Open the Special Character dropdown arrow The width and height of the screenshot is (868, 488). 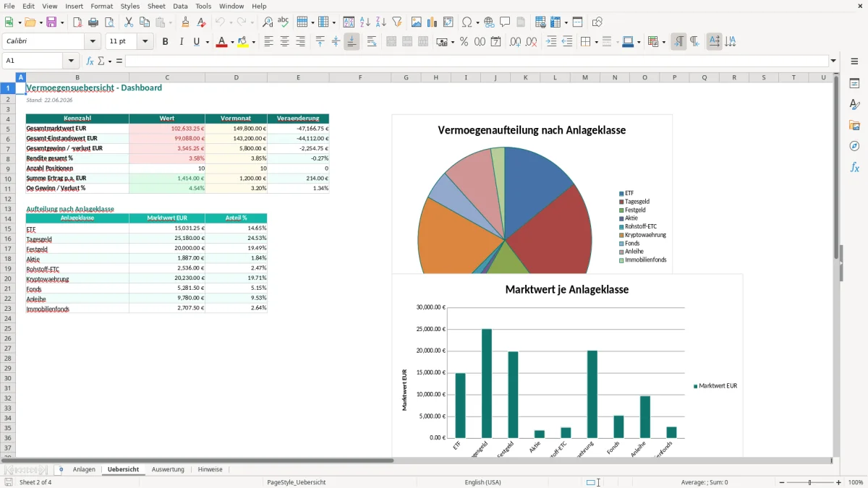click(478, 22)
